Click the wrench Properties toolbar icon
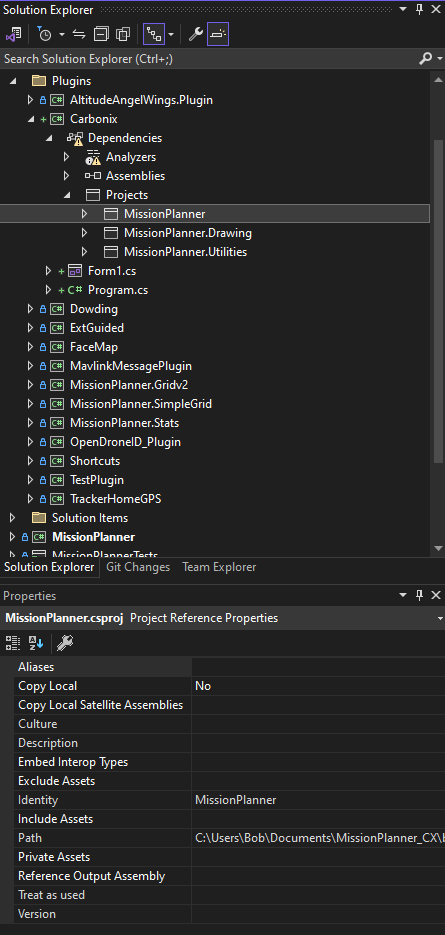This screenshot has width=445, height=935. [x=196, y=35]
